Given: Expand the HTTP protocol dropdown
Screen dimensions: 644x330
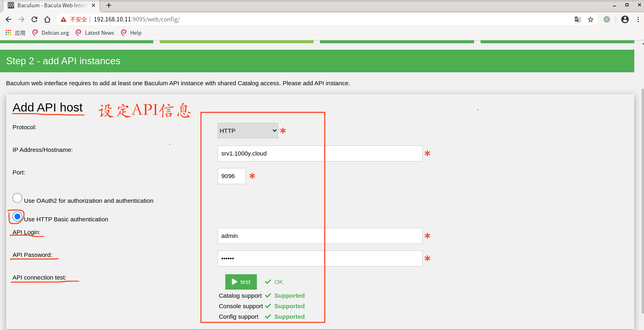Looking at the screenshot, I should pyautogui.click(x=248, y=131).
